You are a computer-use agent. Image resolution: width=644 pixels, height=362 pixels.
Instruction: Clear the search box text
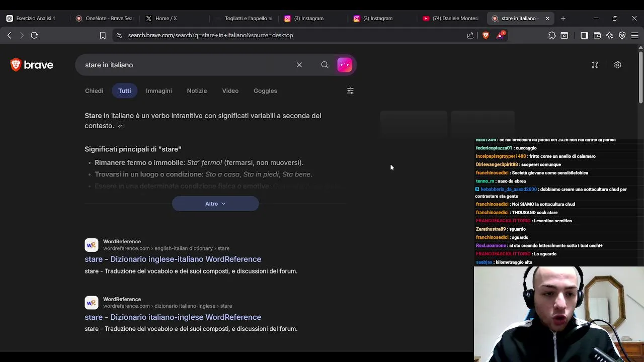[299, 65]
